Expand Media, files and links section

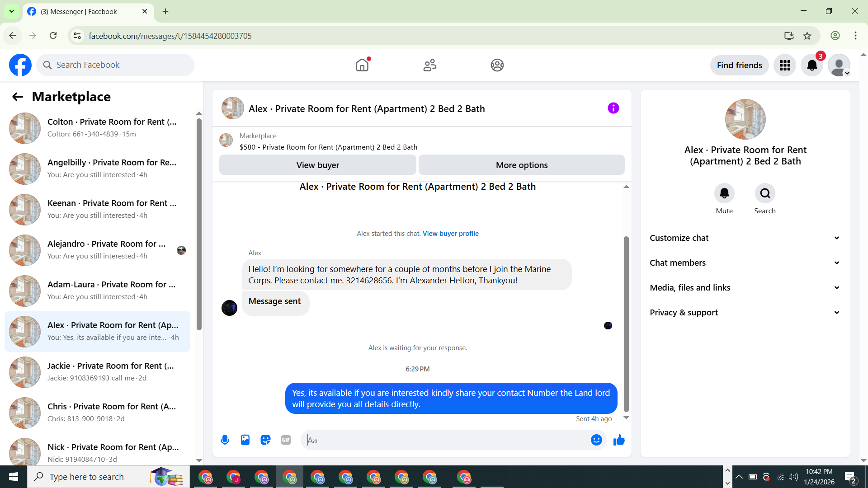(745, 288)
